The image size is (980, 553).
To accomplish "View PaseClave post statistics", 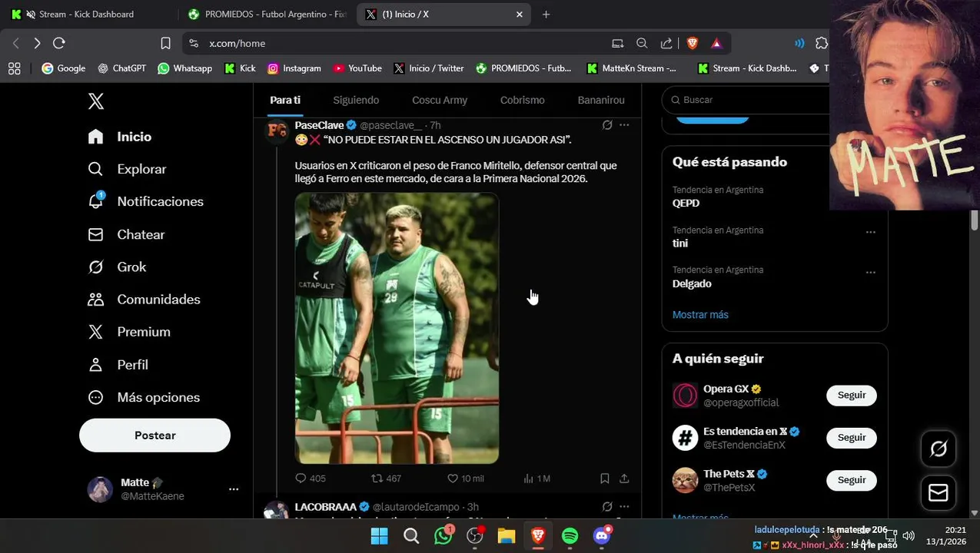I will click(x=537, y=478).
